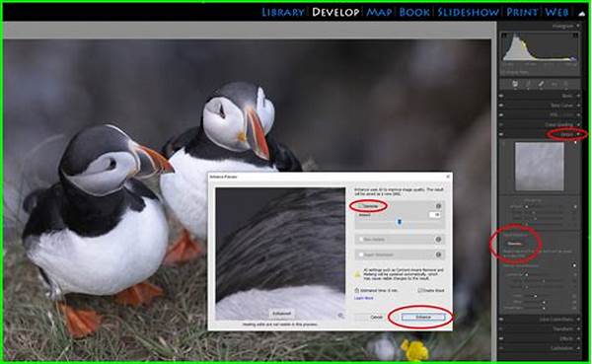This screenshot has height=364, width=592.
Task: Collapse Manual Noise Reduction section triangle
Action: click(574, 265)
